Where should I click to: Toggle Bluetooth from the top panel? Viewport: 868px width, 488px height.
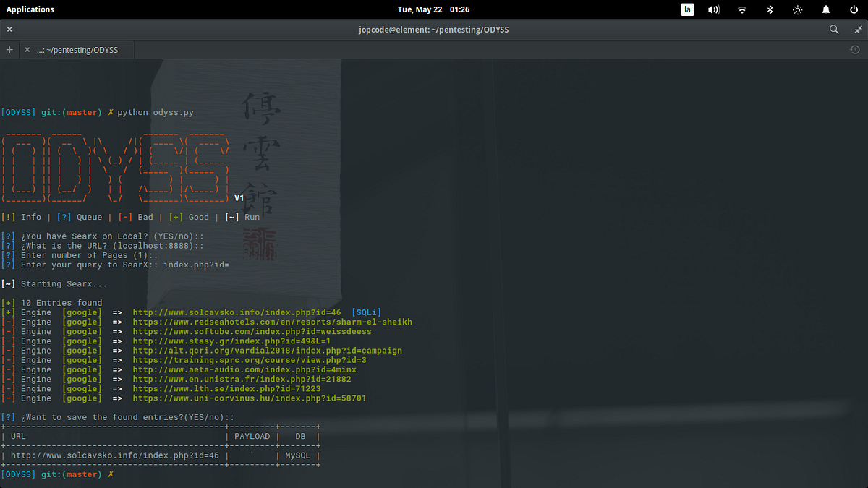pos(769,9)
